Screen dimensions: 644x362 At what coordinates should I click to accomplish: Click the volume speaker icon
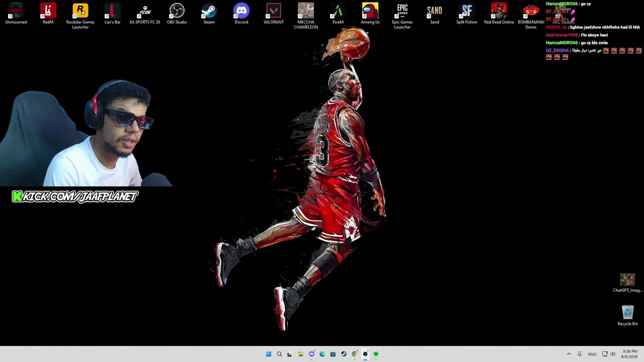pos(612,354)
